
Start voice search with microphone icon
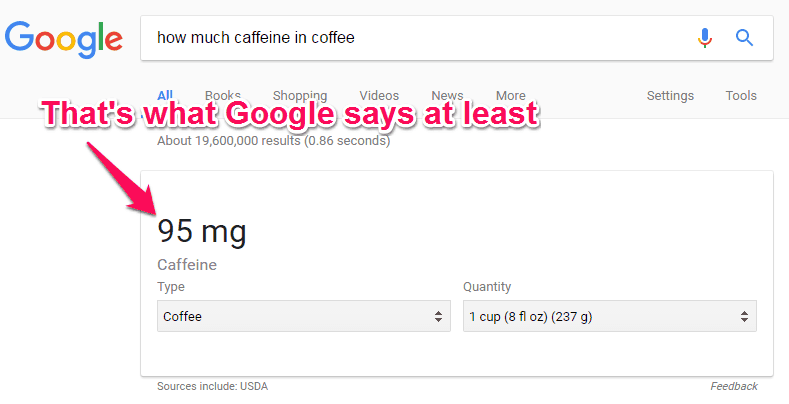pos(705,38)
